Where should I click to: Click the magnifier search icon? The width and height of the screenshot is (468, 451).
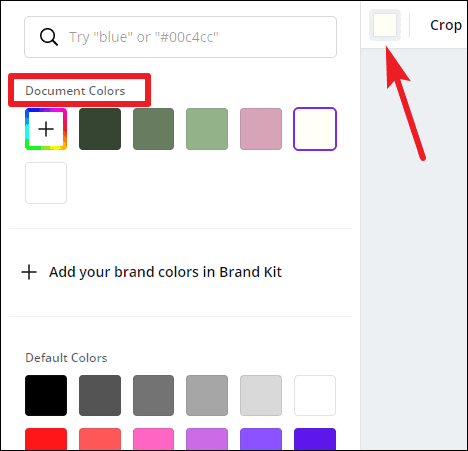(49, 37)
